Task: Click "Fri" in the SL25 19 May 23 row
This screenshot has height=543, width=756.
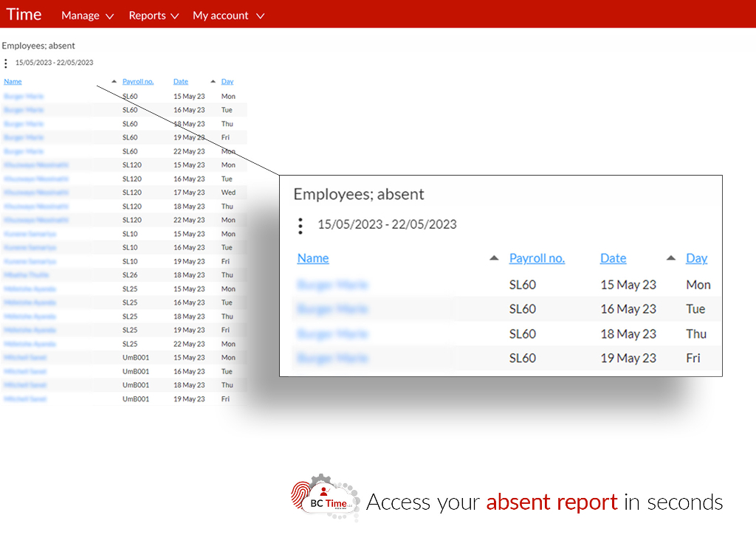Action: click(x=226, y=331)
